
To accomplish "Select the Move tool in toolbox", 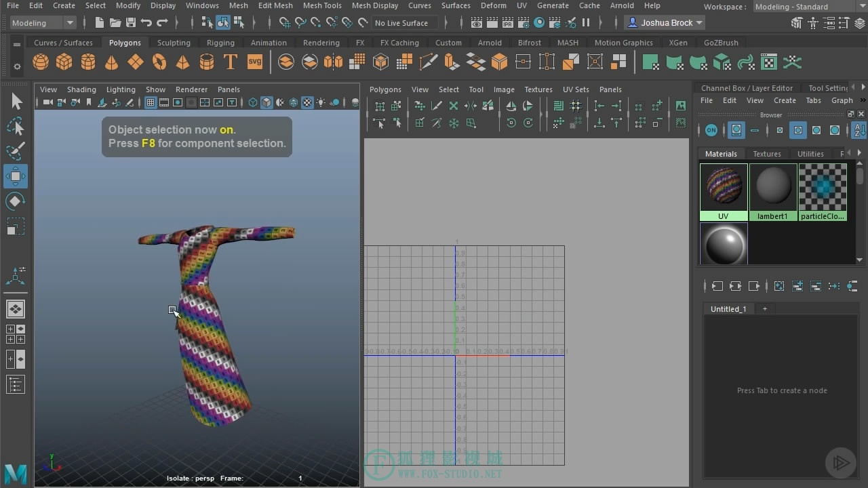I will 16,176.
